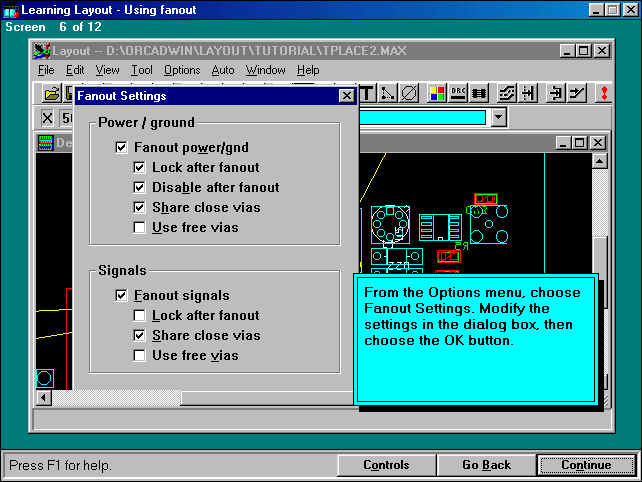
Task: Toggle Lock after fanout under Signals
Action: 141,315
